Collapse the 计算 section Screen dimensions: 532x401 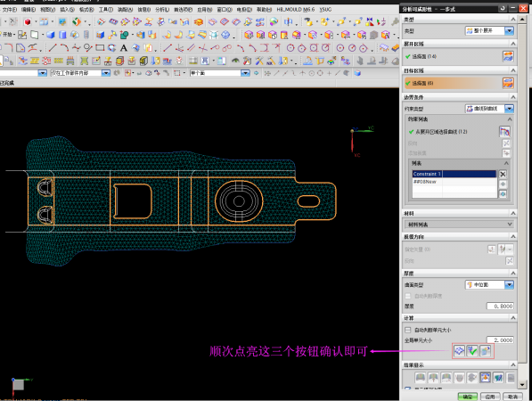pos(513,318)
